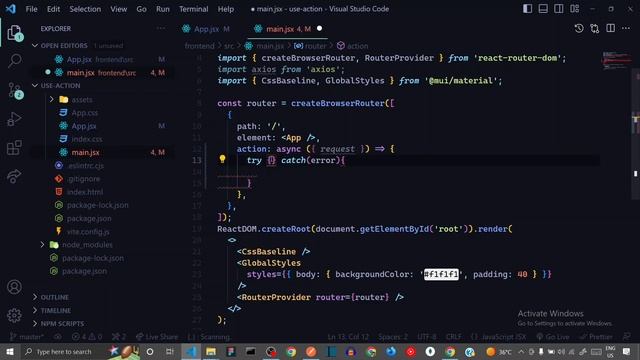
Task: Change Spaces: 2 indentation setting
Action: tap(393, 337)
